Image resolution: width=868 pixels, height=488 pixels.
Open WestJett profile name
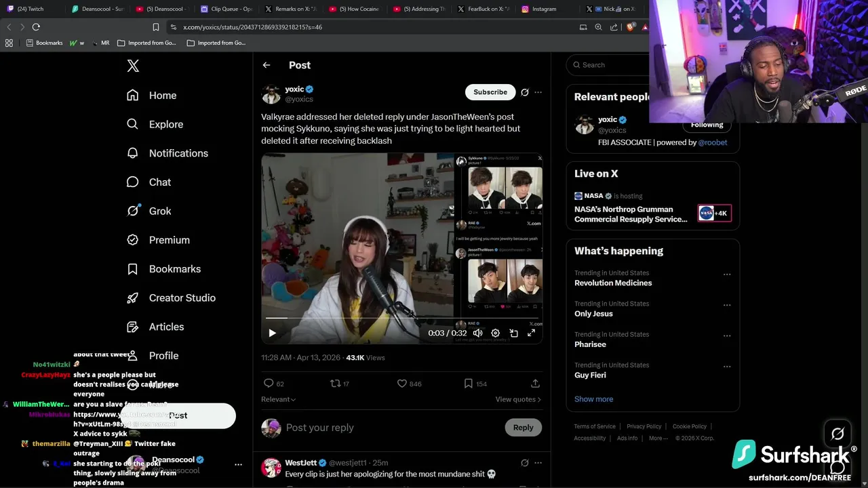click(301, 463)
